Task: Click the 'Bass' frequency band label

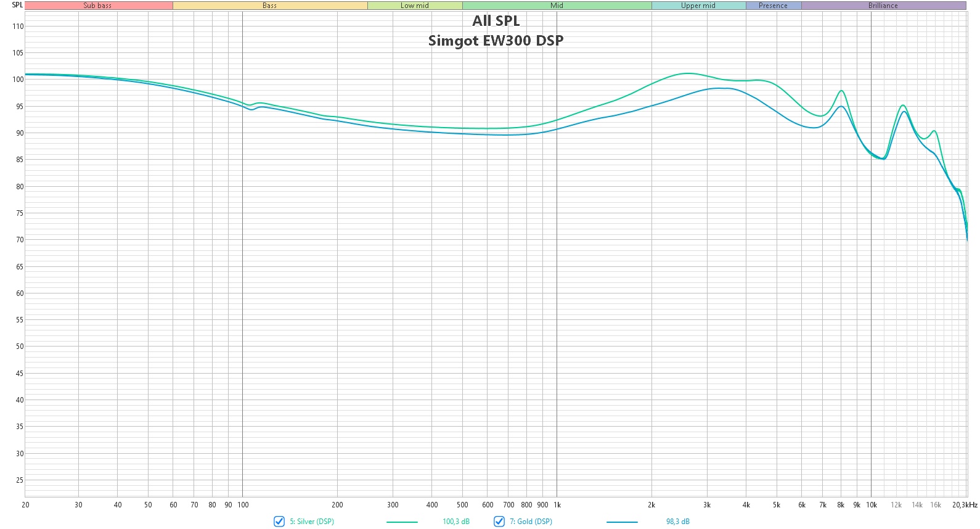Action: [270, 6]
